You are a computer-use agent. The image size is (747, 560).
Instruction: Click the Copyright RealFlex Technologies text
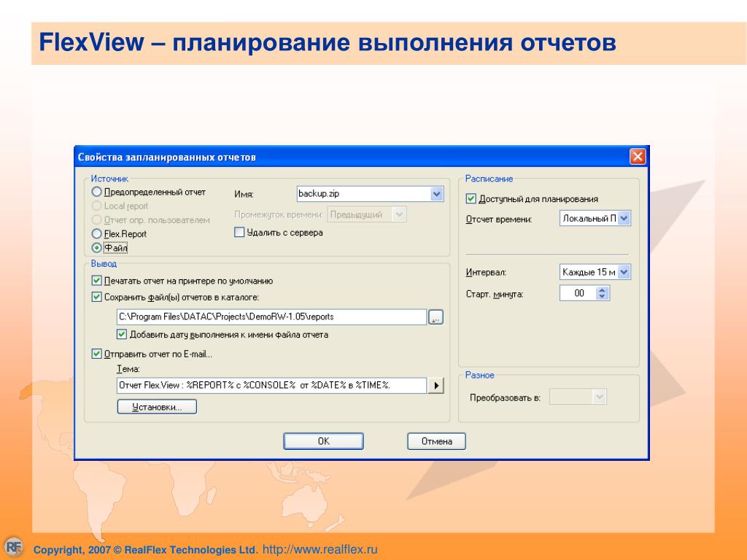click(x=145, y=550)
